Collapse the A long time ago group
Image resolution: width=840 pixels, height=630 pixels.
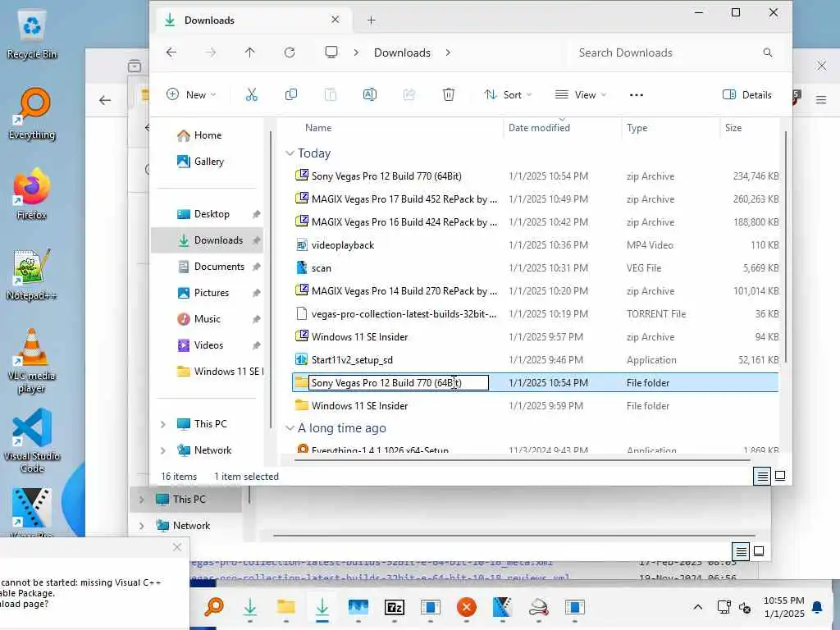coord(290,428)
